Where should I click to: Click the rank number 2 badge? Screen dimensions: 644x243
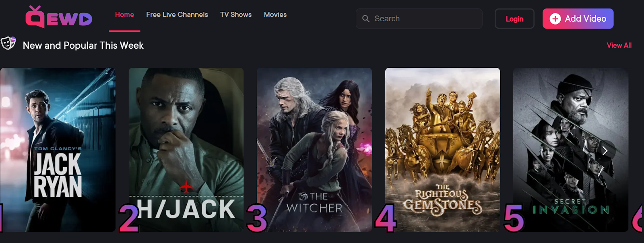point(129,218)
